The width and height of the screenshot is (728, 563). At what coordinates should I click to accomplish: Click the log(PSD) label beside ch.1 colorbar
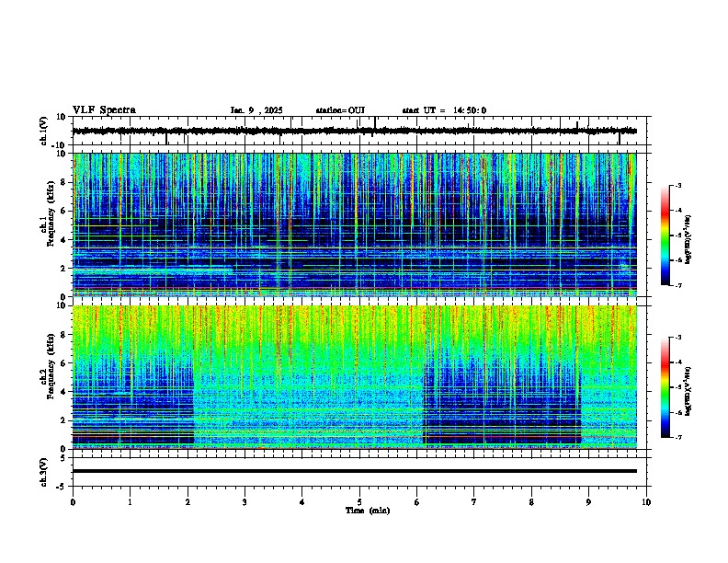pyautogui.click(x=688, y=240)
